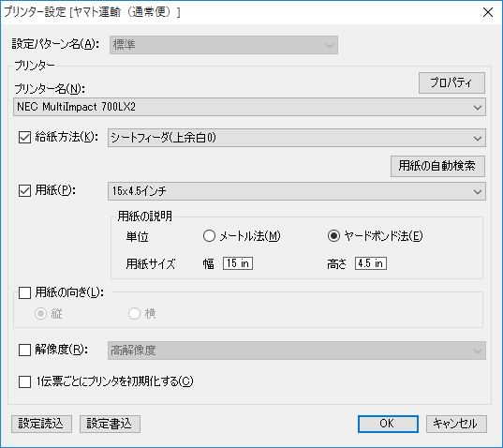Screen dimensions: 503x448
Task: Check 1伝票ごとにプリンタを初期化する option
Action: tap(24, 381)
